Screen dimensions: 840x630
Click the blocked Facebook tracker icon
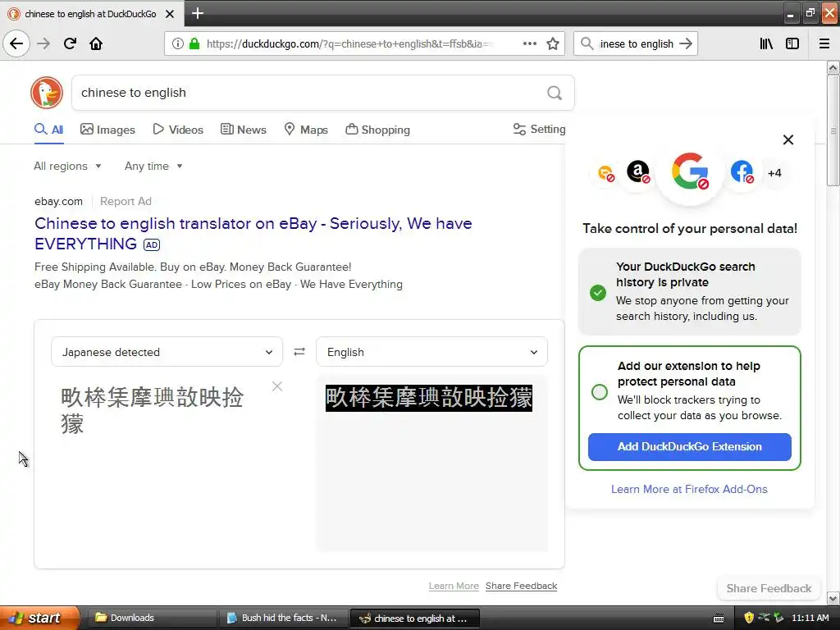coord(742,172)
